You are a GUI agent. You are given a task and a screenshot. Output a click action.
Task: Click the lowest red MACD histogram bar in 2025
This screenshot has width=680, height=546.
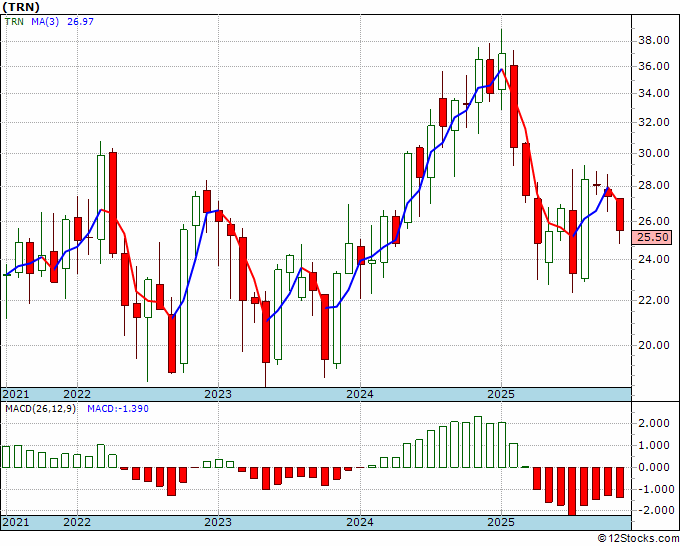572,491
